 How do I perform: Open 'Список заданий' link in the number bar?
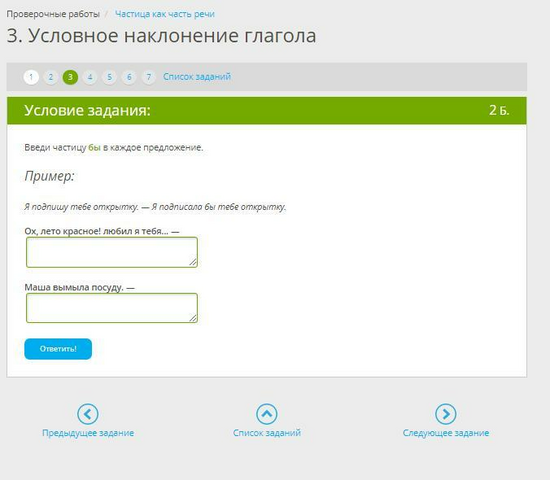pyautogui.click(x=197, y=76)
